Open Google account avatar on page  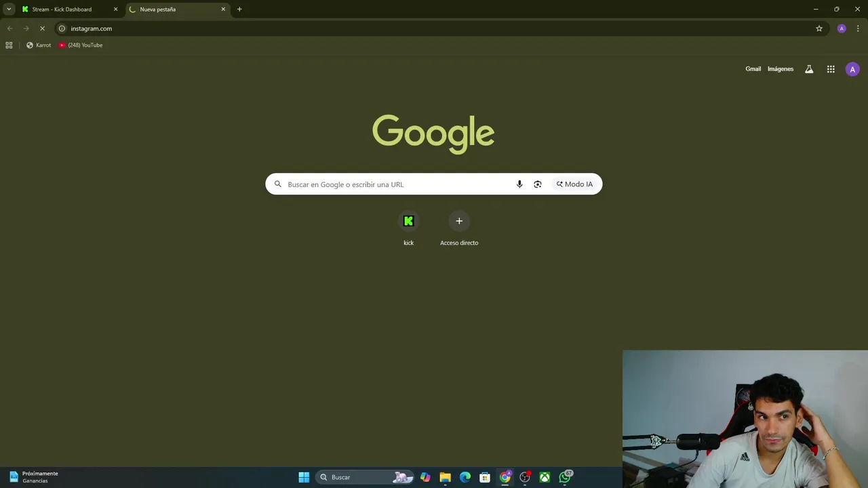tap(852, 69)
